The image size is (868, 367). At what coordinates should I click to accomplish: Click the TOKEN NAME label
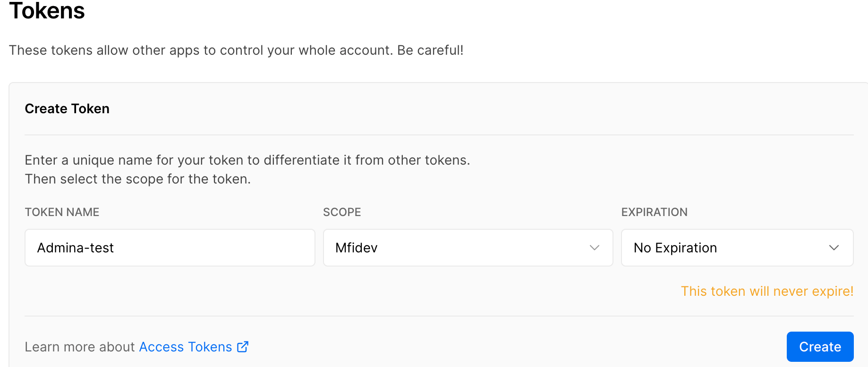click(x=62, y=212)
